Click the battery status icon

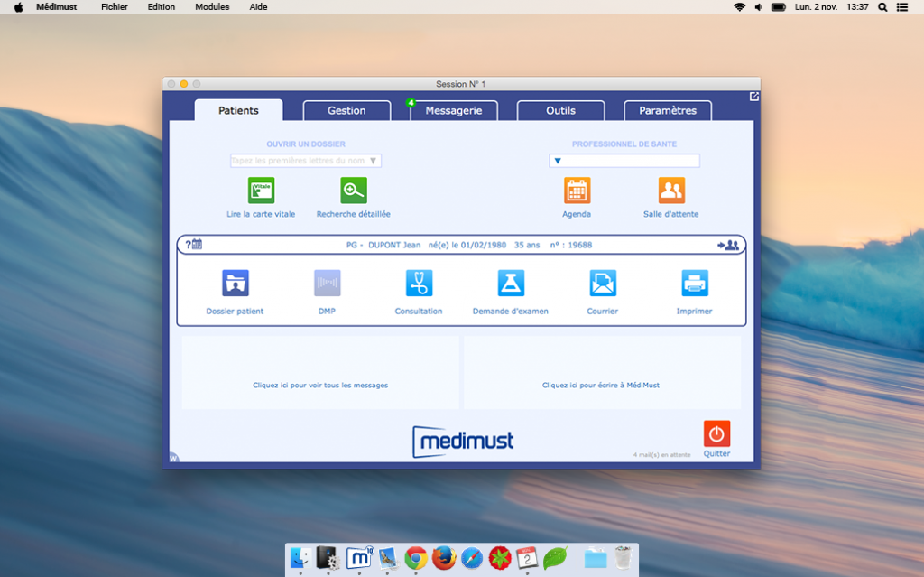tap(779, 7)
